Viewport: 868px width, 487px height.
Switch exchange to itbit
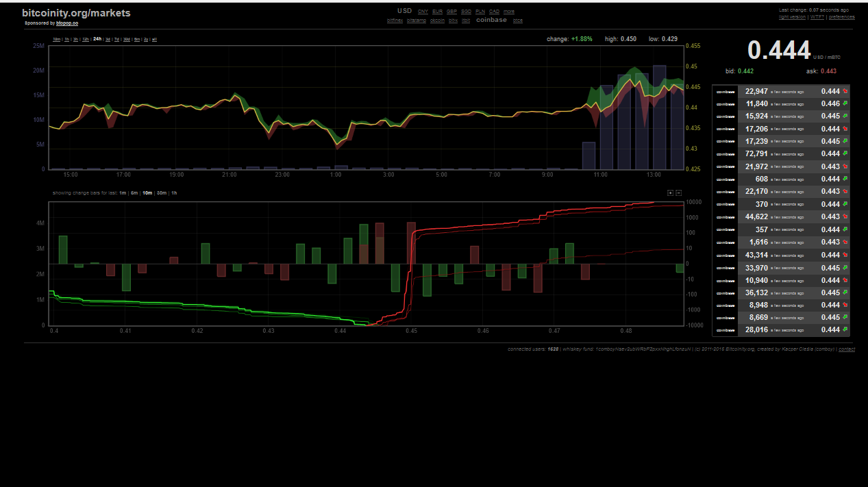pos(466,21)
